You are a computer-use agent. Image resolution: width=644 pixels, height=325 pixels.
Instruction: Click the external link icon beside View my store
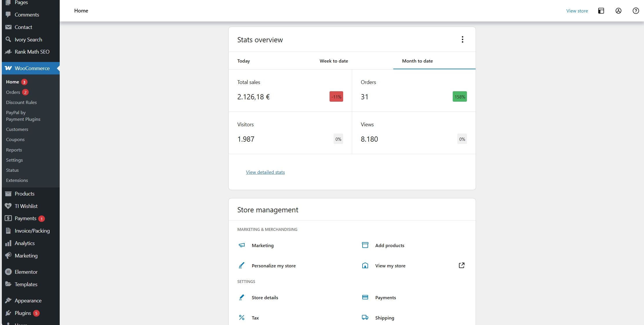pyautogui.click(x=462, y=265)
